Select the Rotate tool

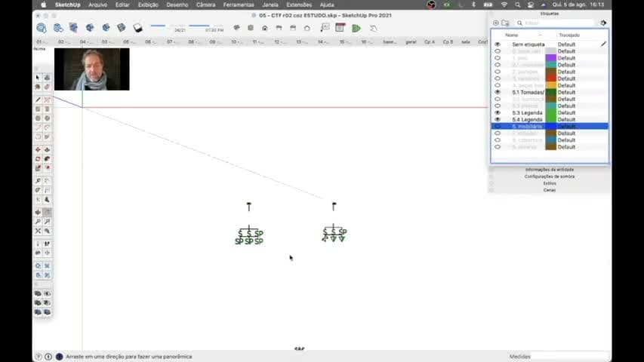click(x=38, y=159)
